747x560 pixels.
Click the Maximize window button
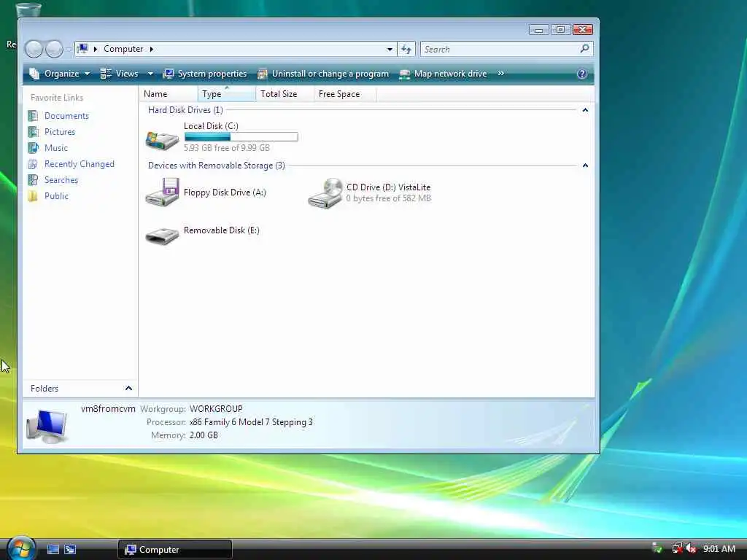pyautogui.click(x=560, y=29)
